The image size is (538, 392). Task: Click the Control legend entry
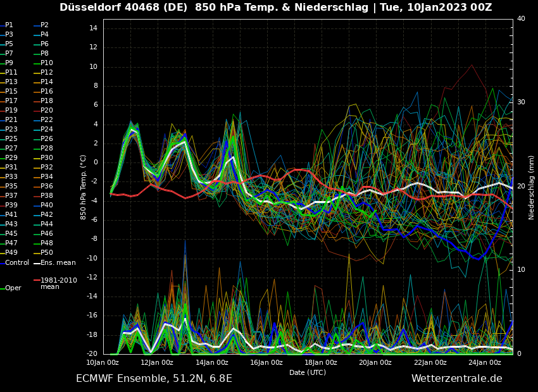[16, 262]
